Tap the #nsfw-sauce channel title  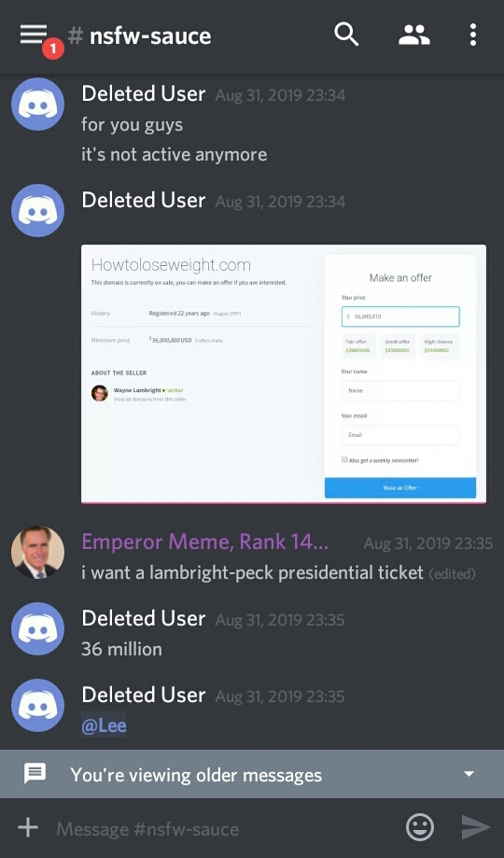point(140,35)
